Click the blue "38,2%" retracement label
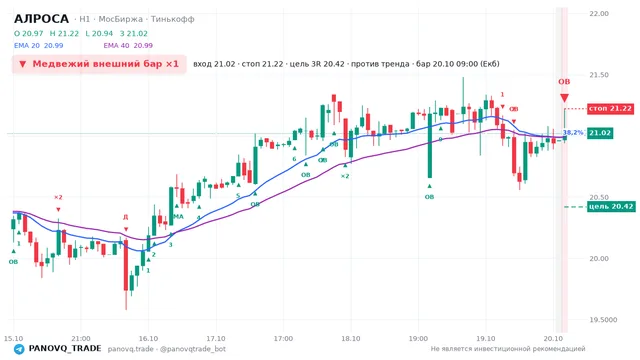640x360 pixels. [x=573, y=133]
